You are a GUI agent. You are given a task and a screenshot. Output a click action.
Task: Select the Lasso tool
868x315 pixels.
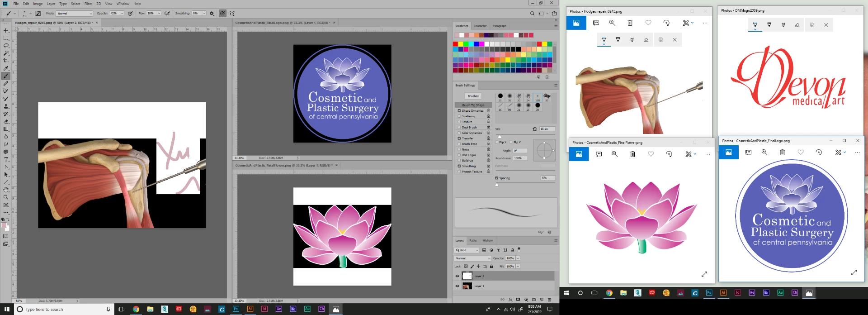6,46
